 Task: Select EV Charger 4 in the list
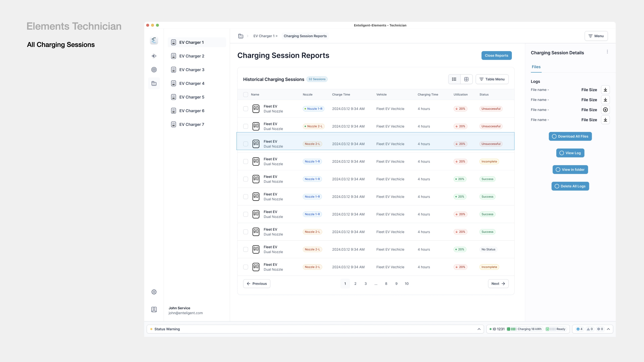tap(192, 83)
